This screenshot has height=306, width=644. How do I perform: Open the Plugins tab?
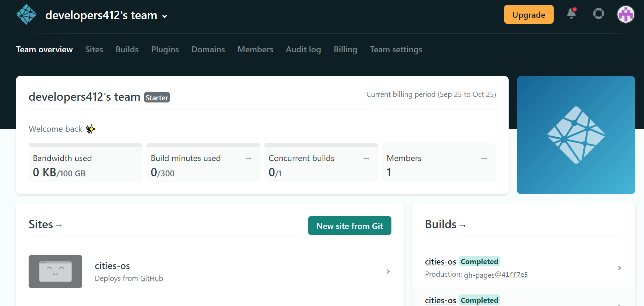165,49
